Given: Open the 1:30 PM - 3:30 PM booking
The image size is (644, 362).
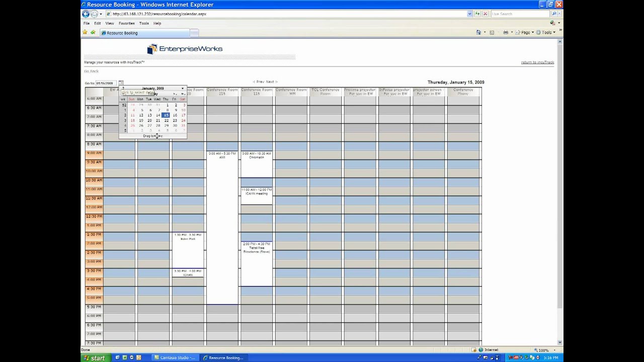Looking at the screenshot, I should (x=188, y=250).
